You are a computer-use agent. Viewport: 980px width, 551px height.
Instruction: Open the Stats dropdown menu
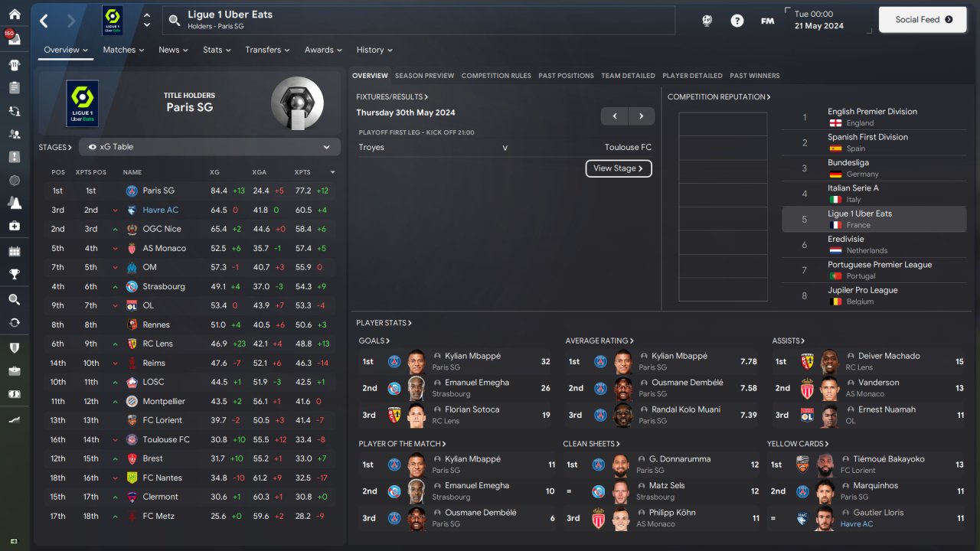tap(217, 50)
